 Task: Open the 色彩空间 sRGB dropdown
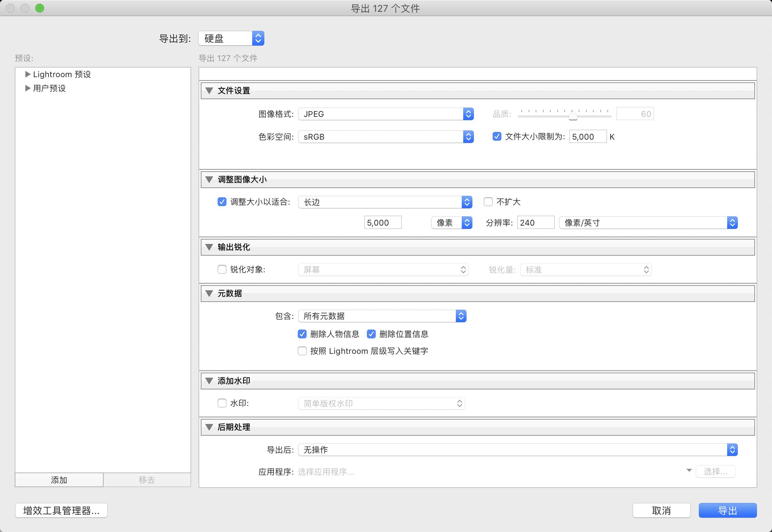(x=385, y=137)
